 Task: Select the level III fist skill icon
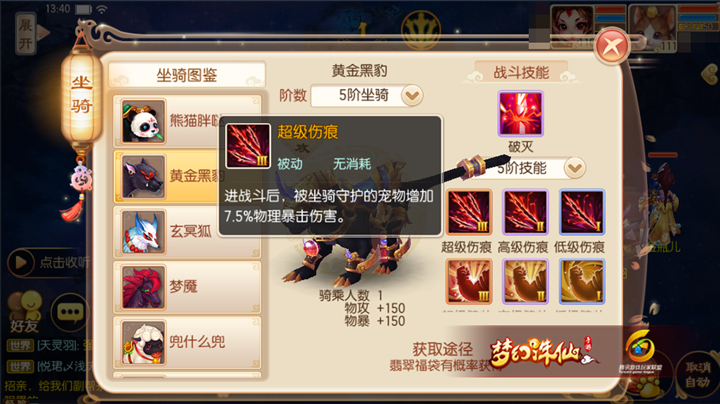coord(468,281)
